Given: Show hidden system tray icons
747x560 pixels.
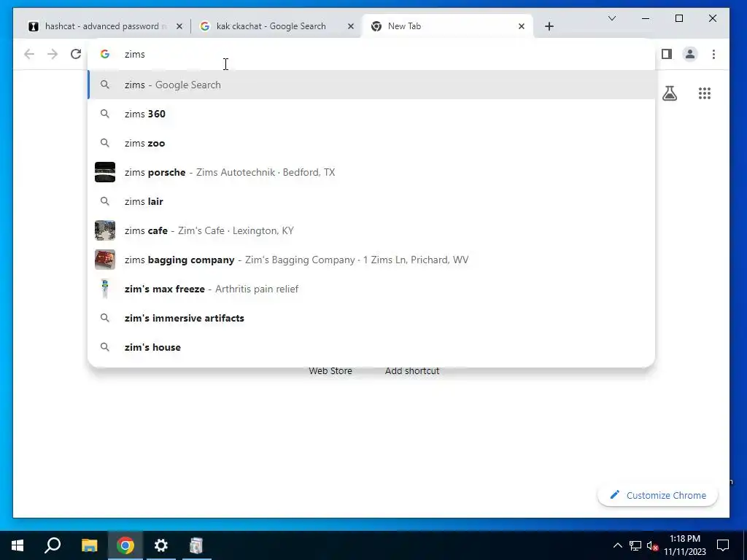Looking at the screenshot, I should 617,545.
